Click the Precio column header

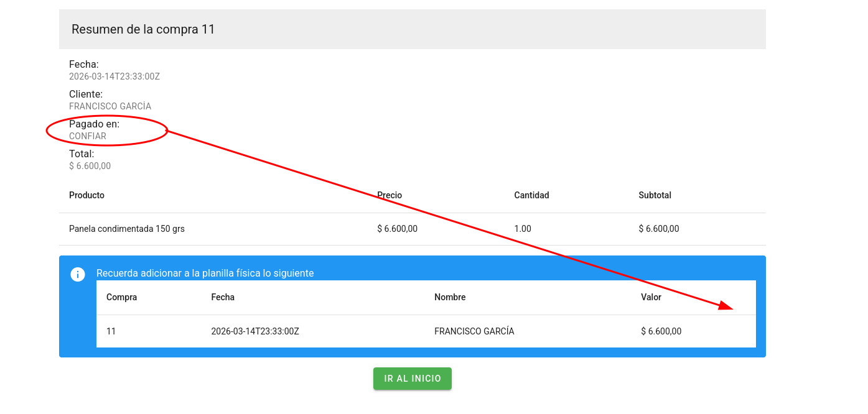click(x=390, y=195)
